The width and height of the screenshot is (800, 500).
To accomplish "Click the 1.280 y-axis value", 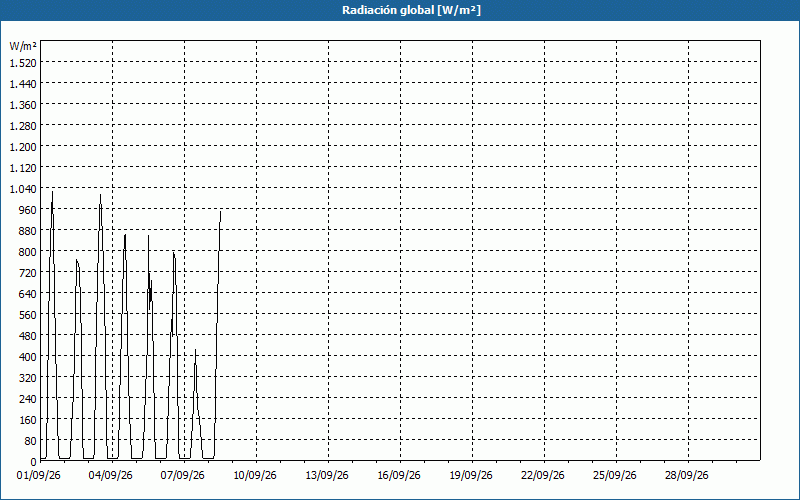I will [23, 126].
